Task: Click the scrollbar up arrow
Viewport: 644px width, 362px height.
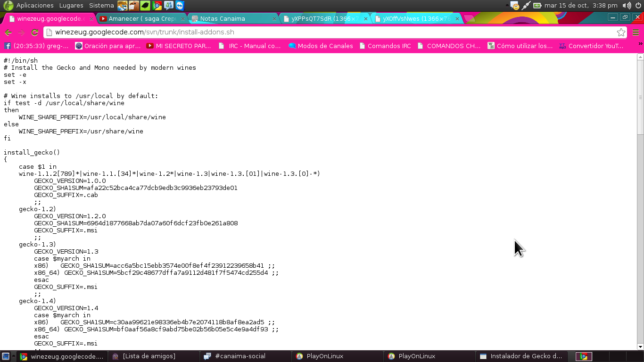Action: (x=640, y=57)
